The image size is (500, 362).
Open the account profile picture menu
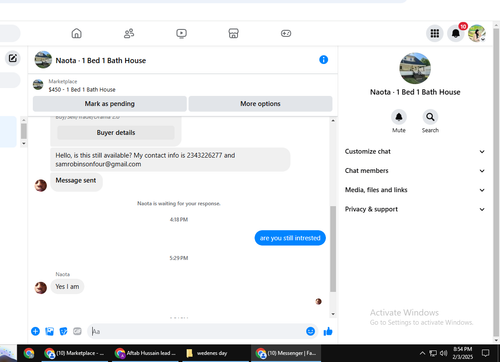click(x=477, y=33)
